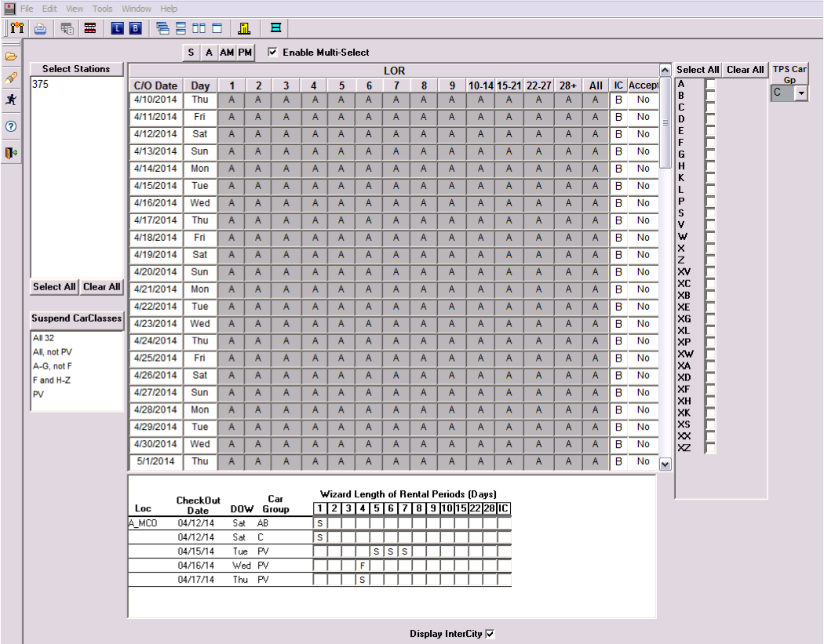This screenshot has height=644, width=824.
Task: Click the running man sidebar icon
Action: [x=11, y=100]
